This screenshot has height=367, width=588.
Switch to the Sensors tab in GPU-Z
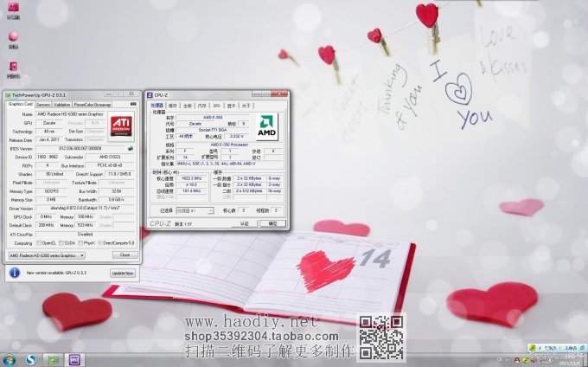[x=42, y=104]
